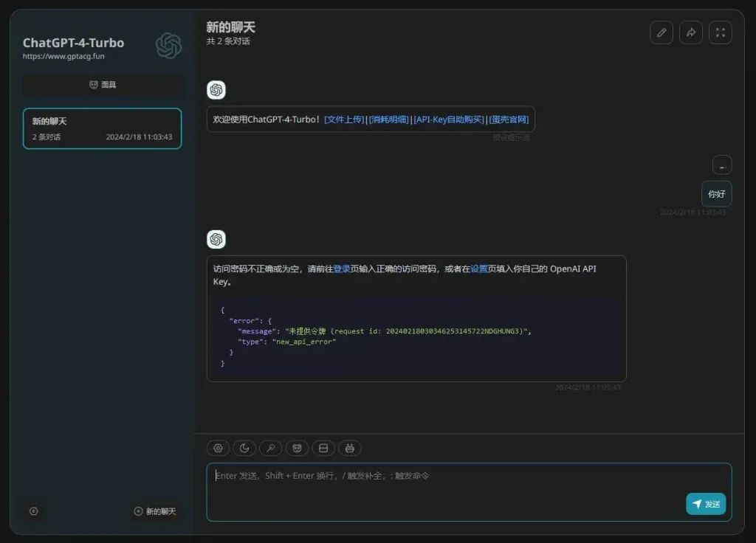Screen dimensions: 756x543
Task: Click the clear-context icon above input box
Action: (323, 448)
